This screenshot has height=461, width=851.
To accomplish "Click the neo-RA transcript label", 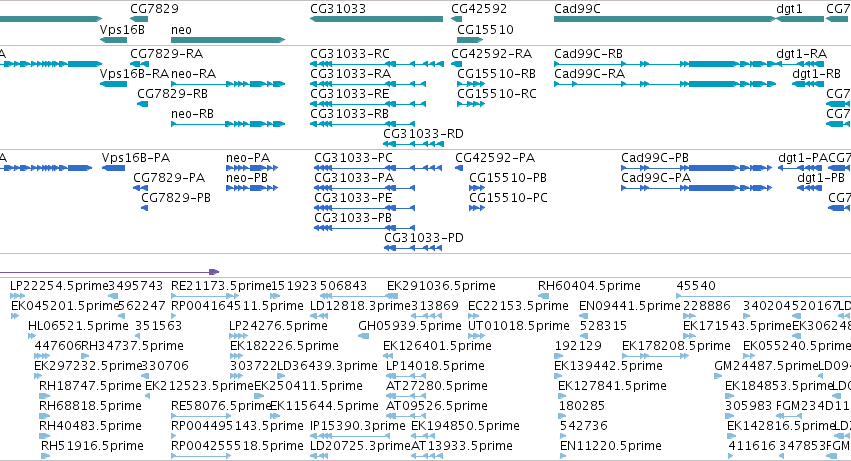I will click(193, 74).
